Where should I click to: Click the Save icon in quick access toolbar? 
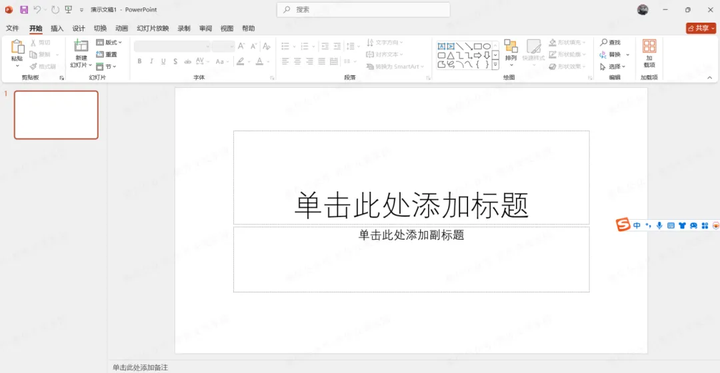[x=24, y=10]
